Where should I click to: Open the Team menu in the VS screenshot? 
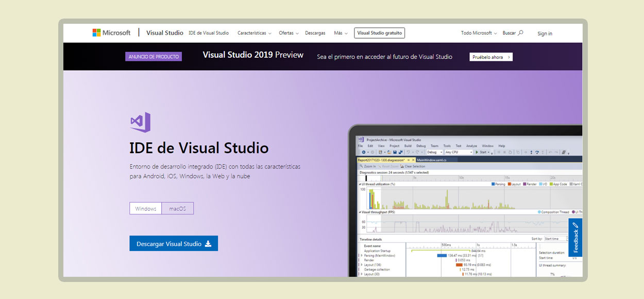[434, 146]
